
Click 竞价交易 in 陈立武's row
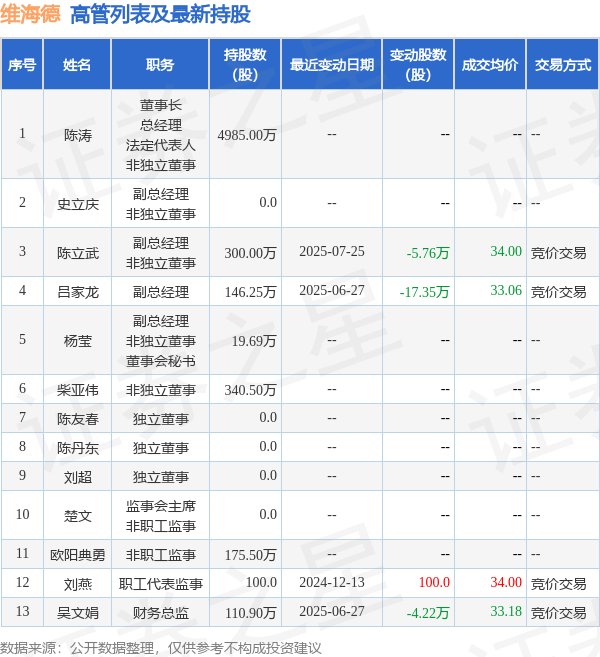click(x=559, y=253)
